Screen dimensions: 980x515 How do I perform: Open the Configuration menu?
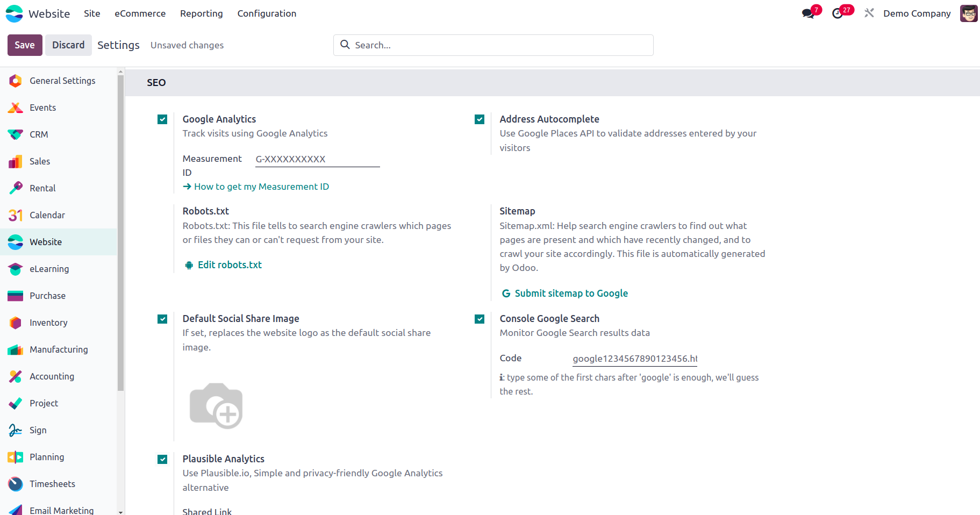[267, 13]
